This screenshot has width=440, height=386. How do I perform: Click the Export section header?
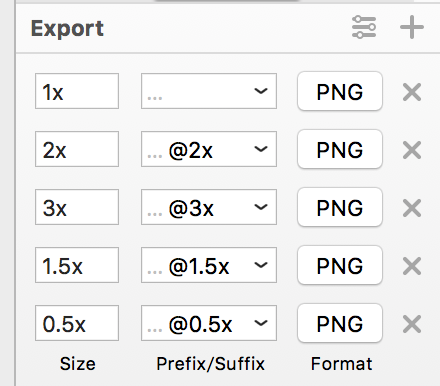pyautogui.click(x=67, y=29)
